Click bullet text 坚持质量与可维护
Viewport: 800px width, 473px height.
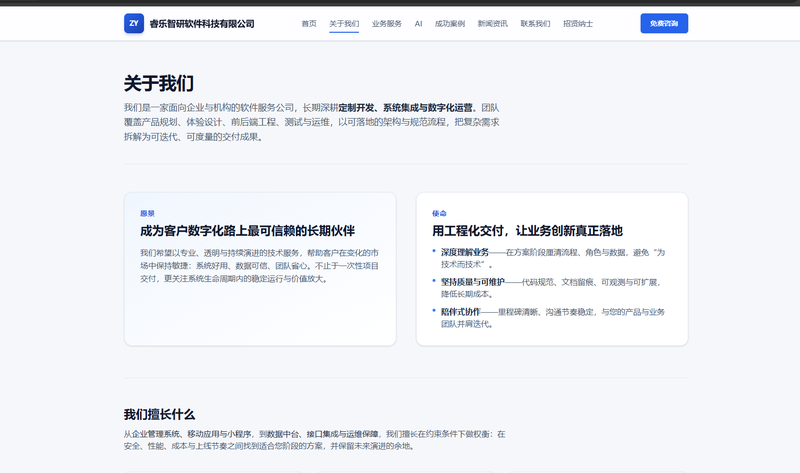(472, 282)
